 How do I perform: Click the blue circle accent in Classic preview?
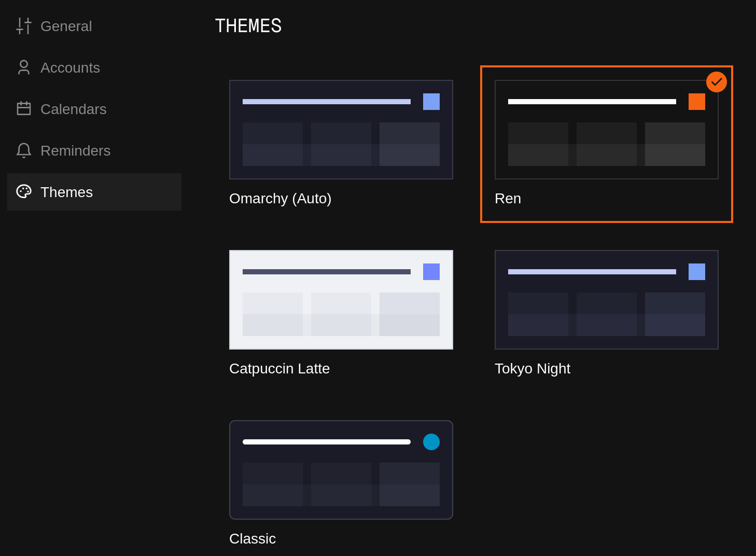coord(431,442)
